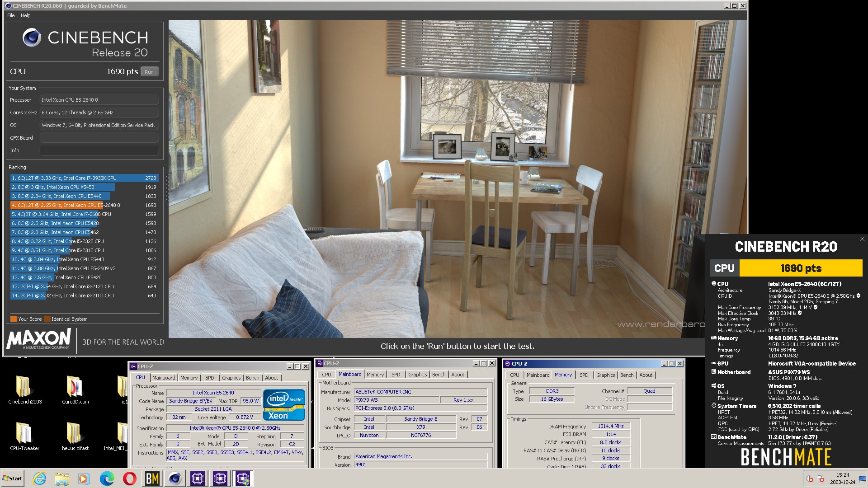Open About tab in first CPU-Z window

[272, 378]
